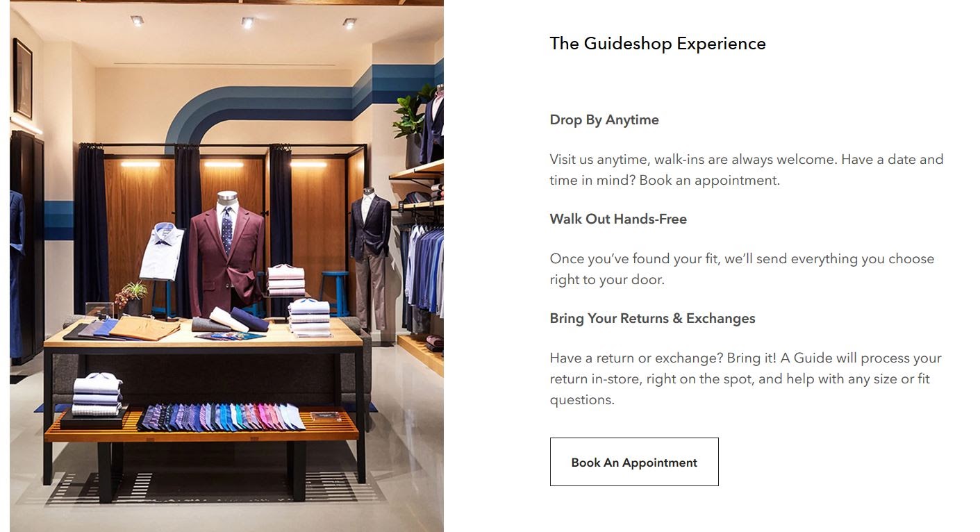Click paragraph about sending everything to your door
The image size is (980, 532).
742,269
